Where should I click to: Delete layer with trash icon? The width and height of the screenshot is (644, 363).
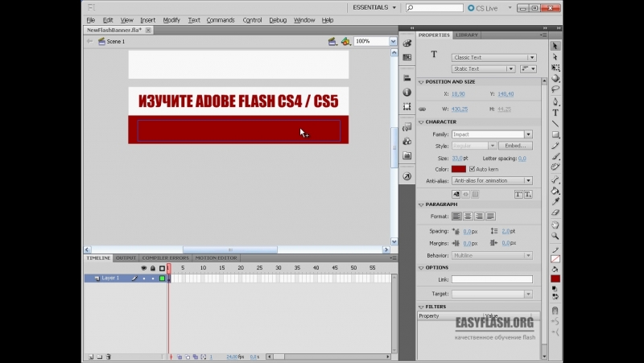click(109, 357)
